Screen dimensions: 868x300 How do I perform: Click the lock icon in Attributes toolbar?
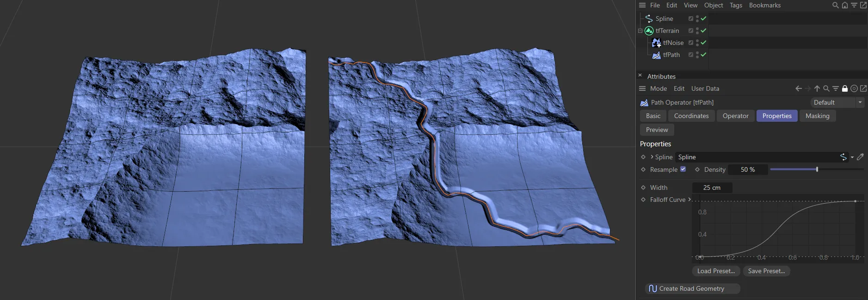845,88
